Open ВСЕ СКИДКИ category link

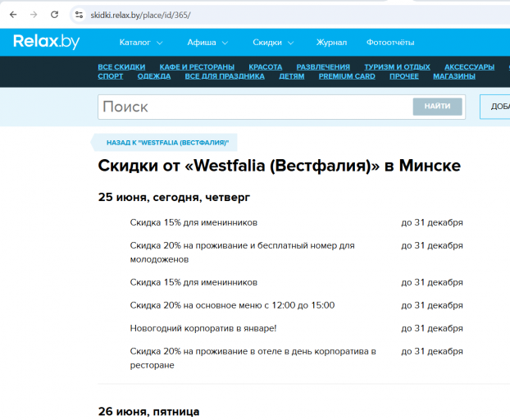click(x=121, y=67)
